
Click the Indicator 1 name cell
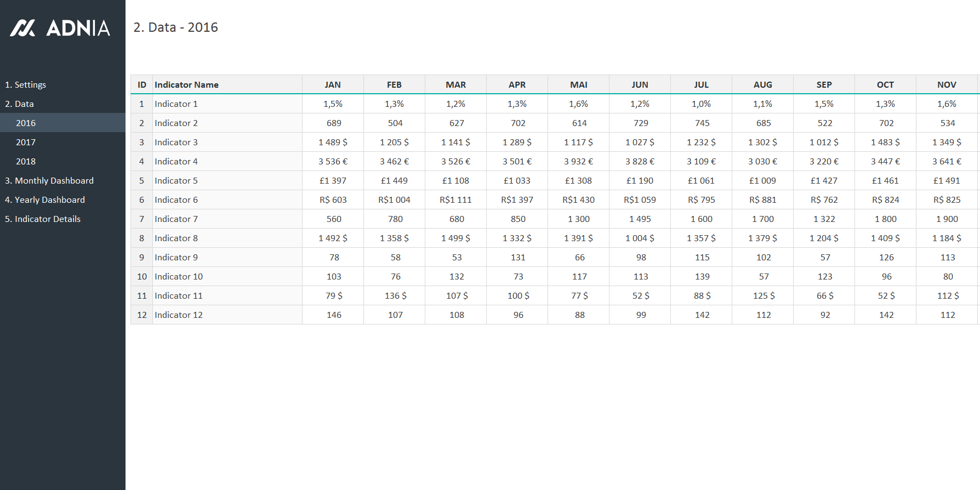point(176,104)
